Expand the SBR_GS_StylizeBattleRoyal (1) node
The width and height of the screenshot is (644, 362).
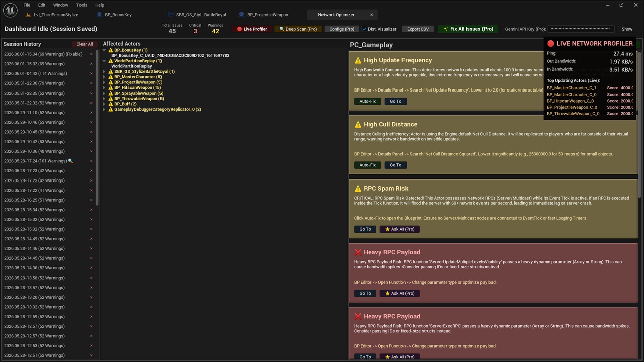coord(104,71)
